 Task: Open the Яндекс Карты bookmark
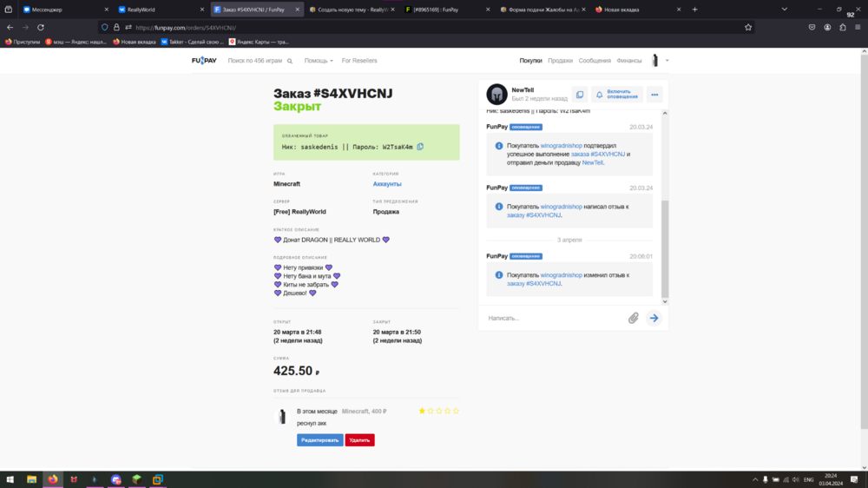point(259,42)
